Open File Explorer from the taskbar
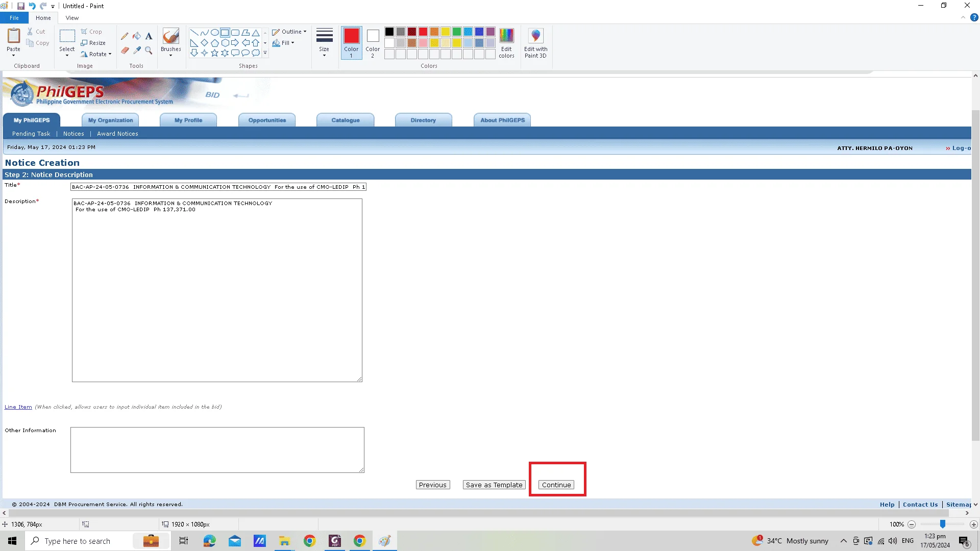Image resolution: width=980 pixels, height=551 pixels. click(x=284, y=541)
